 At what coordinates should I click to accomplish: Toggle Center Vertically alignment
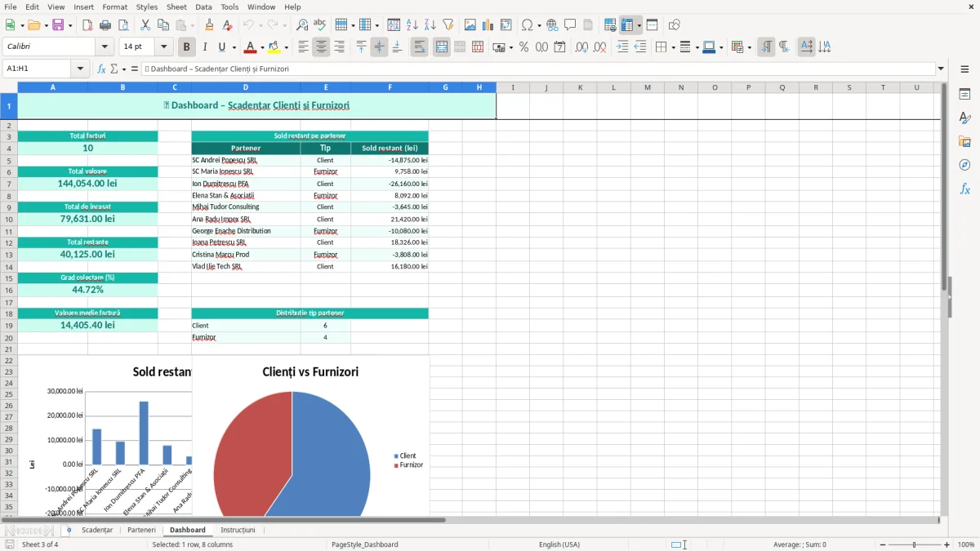click(x=379, y=47)
